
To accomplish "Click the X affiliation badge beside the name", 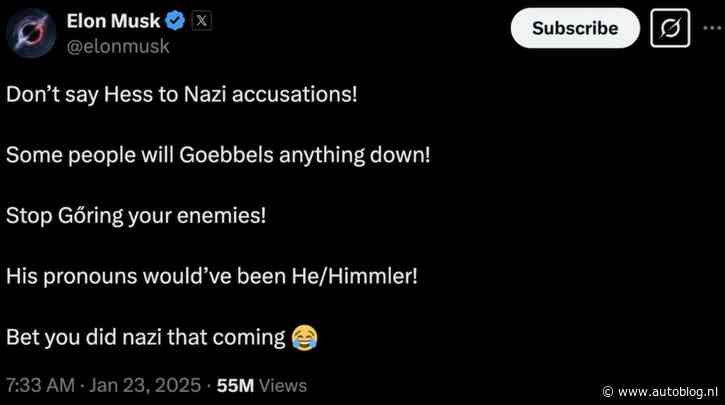I will [201, 20].
